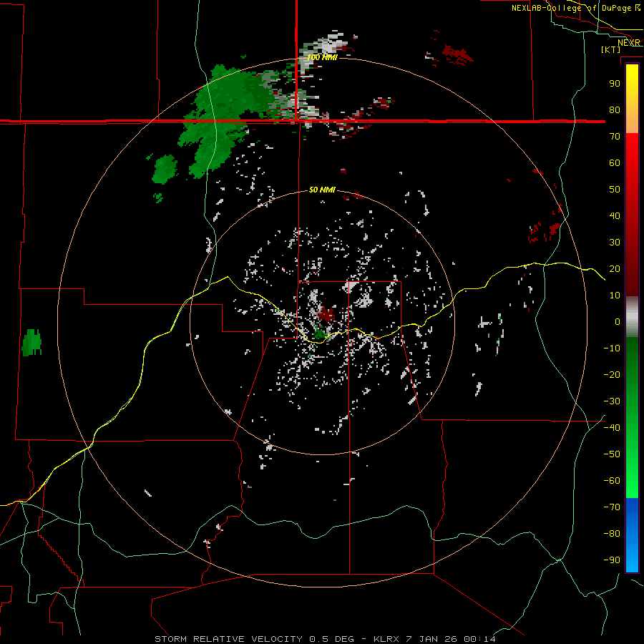Click the red outbound echo patch near the radar center

click(327, 315)
